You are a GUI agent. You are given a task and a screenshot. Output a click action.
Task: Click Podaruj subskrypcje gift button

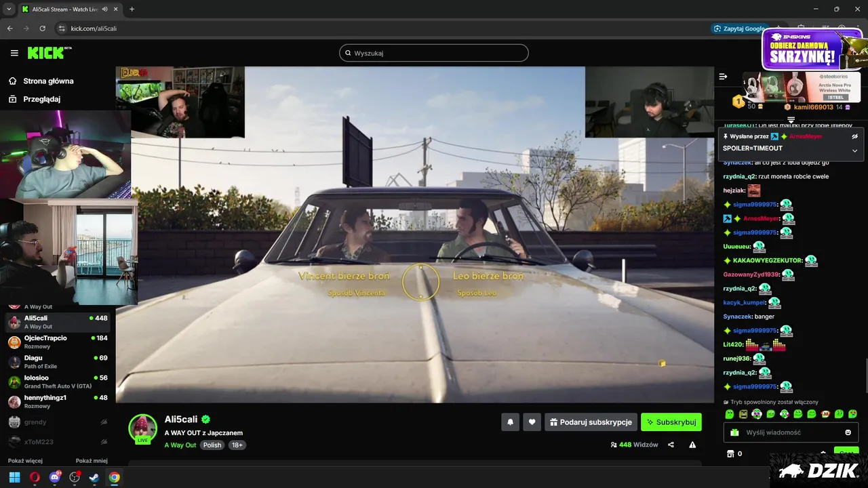591,422
